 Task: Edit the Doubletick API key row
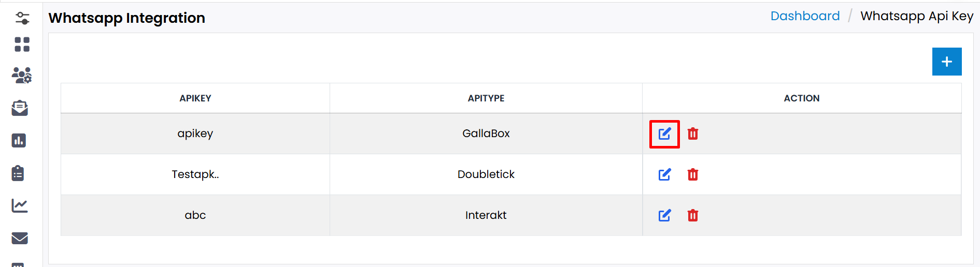click(x=664, y=175)
